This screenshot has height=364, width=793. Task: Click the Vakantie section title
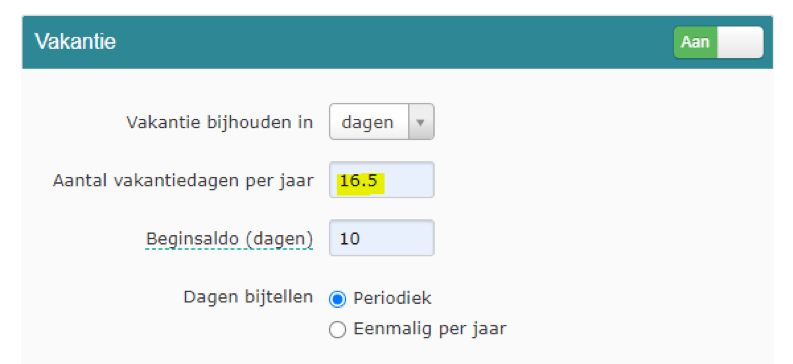pyautogui.click(x=75, y=41)
